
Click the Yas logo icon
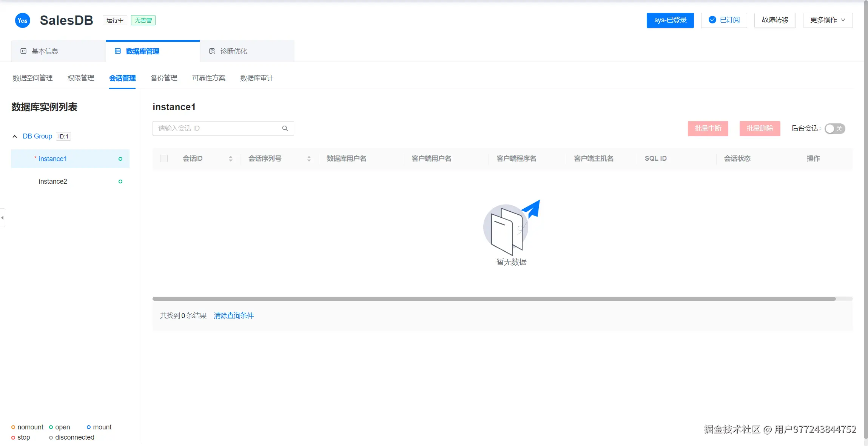click(22, 20)
